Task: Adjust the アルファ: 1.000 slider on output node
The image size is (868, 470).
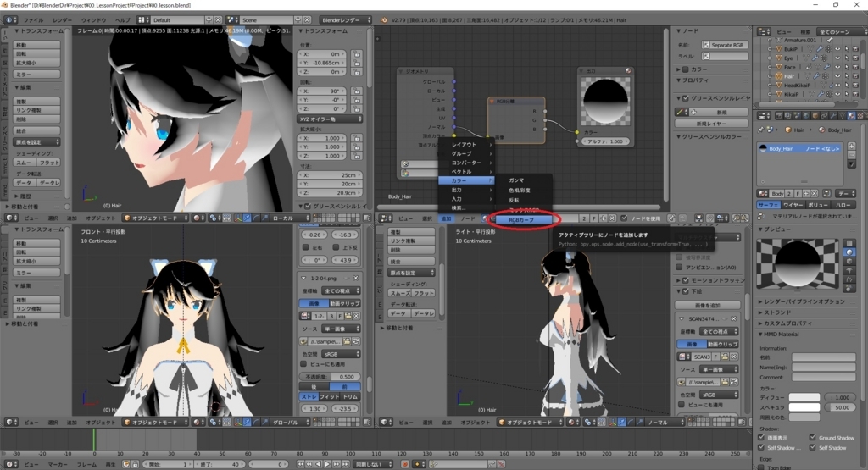Action: click(x=605, y=141)
